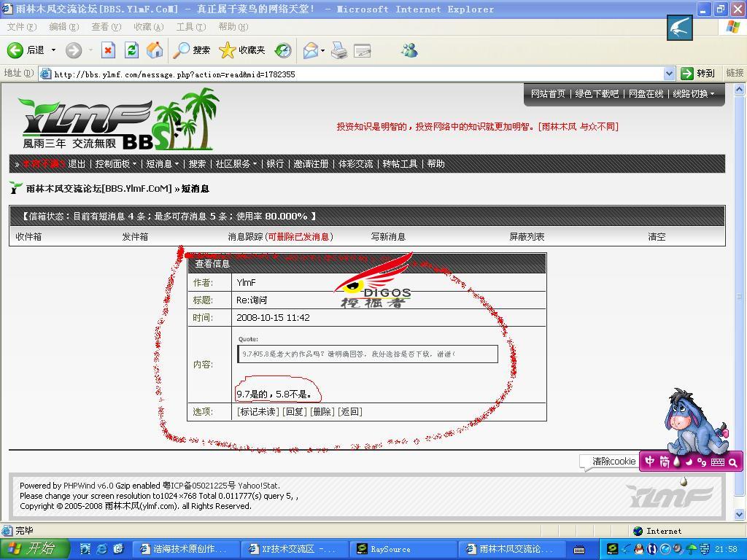Expand the 控制面板 dropdown in forum nav
This screenshot has width=747, height=560.
115,164
